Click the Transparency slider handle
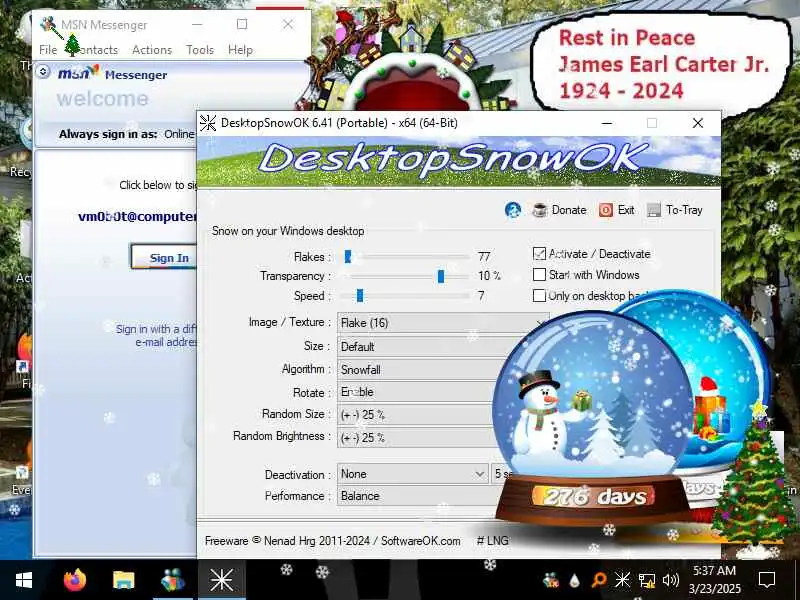The height and width of the screenshot is (600, 800). click(x=441, y=277)
